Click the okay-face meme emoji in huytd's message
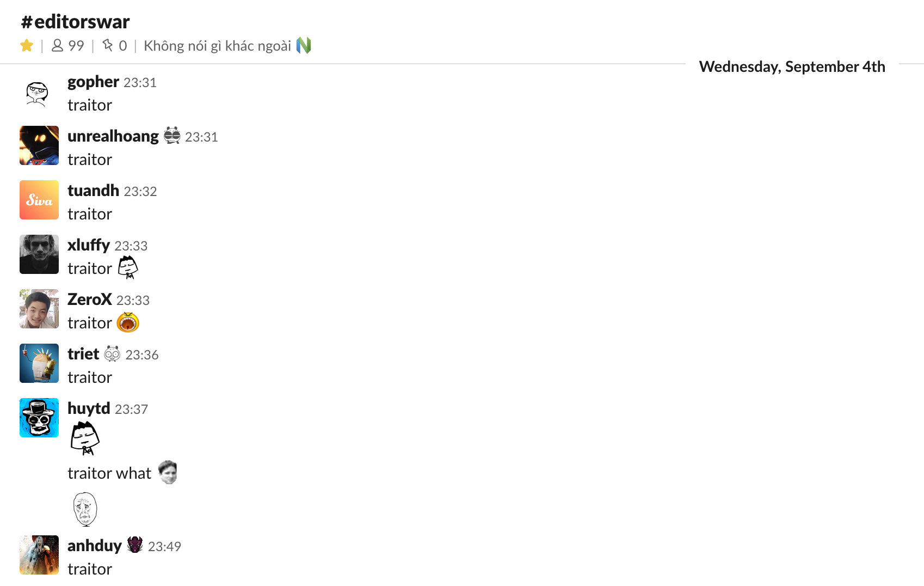 click(x=85, y=509)
